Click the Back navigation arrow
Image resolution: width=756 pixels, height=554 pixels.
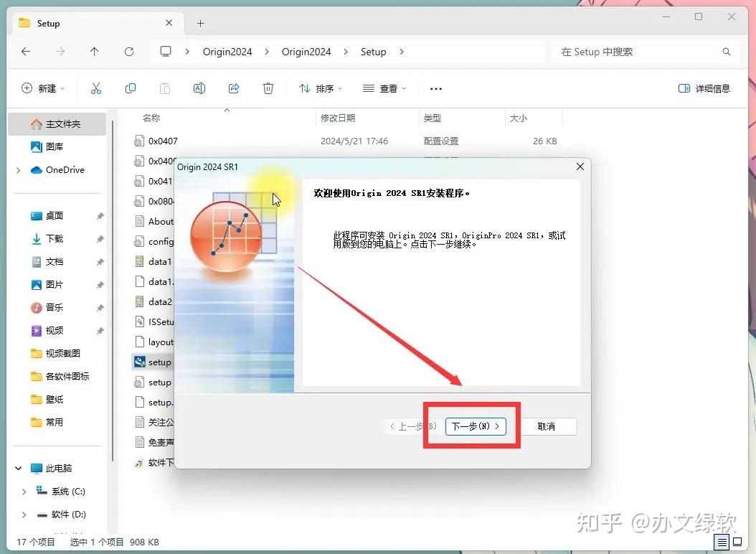[26, 52]
